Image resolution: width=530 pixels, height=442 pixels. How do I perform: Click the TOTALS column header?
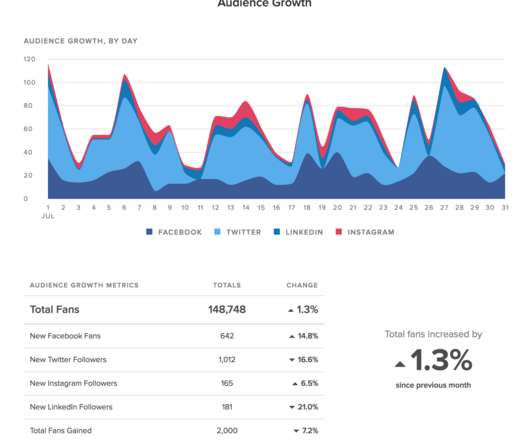(x=227, y=285)
